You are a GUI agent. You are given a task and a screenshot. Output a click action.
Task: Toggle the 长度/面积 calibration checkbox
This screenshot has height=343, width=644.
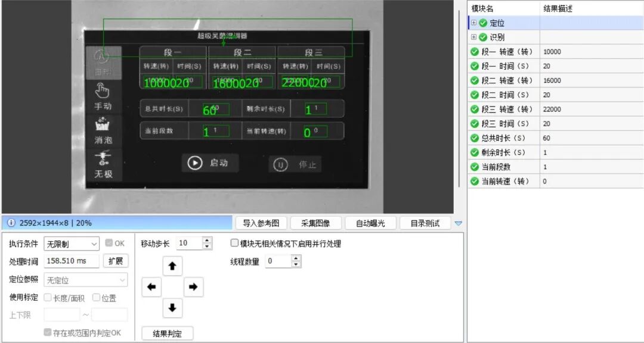click(x=48, y=298)
